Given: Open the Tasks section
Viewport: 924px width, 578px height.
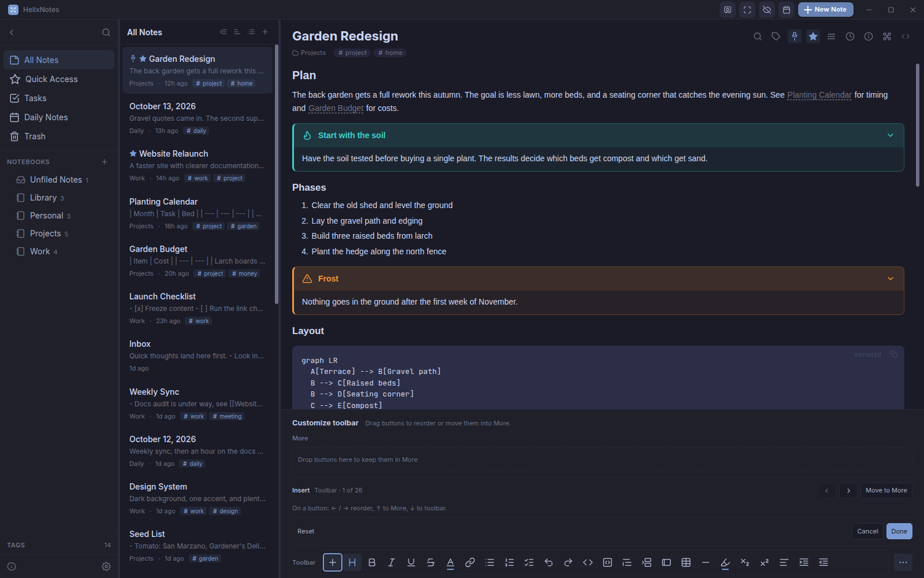Looking at the screenshot, I should tap(59, 98).
